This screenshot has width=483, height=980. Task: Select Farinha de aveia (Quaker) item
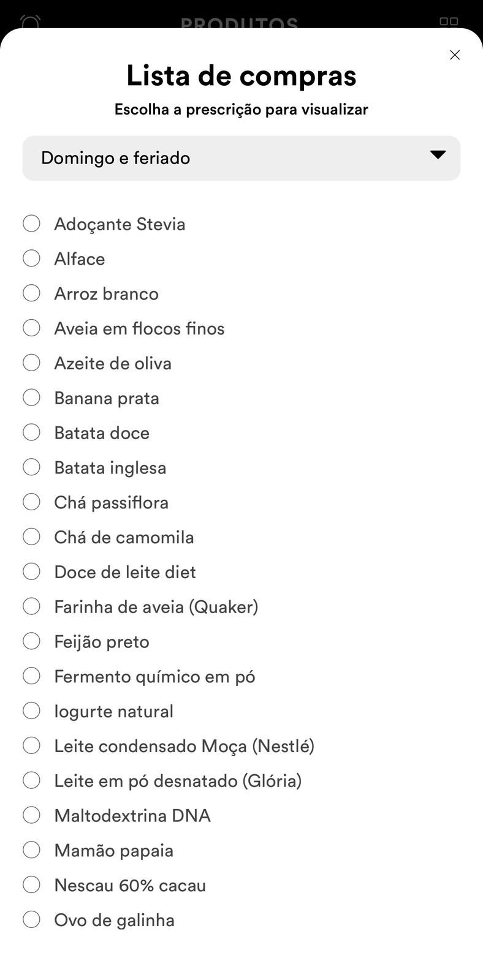(31, 606)
